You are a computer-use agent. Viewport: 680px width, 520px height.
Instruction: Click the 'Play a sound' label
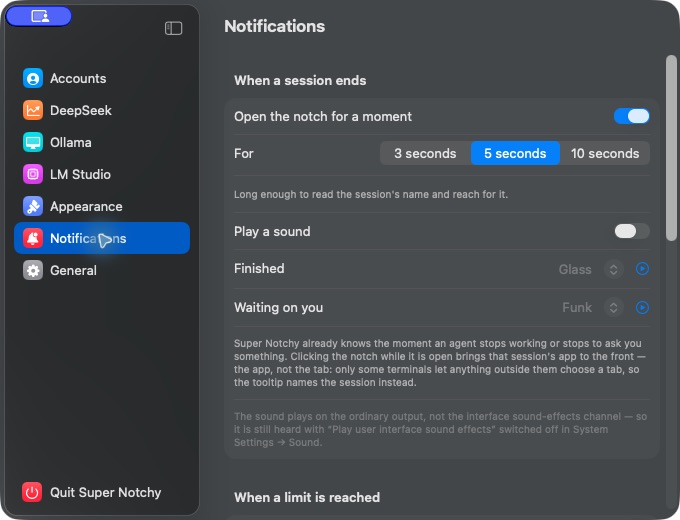[x=272, y=232]
